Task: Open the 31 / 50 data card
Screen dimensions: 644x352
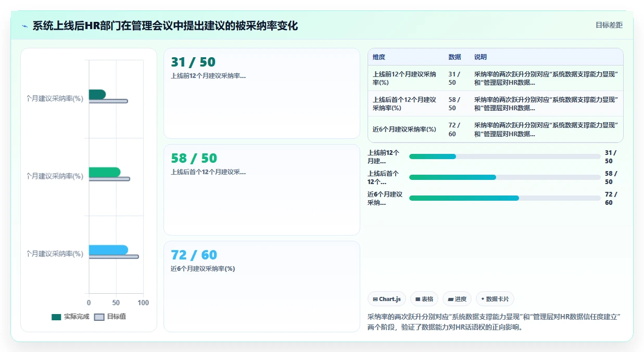Action: [x=262, y=94]
